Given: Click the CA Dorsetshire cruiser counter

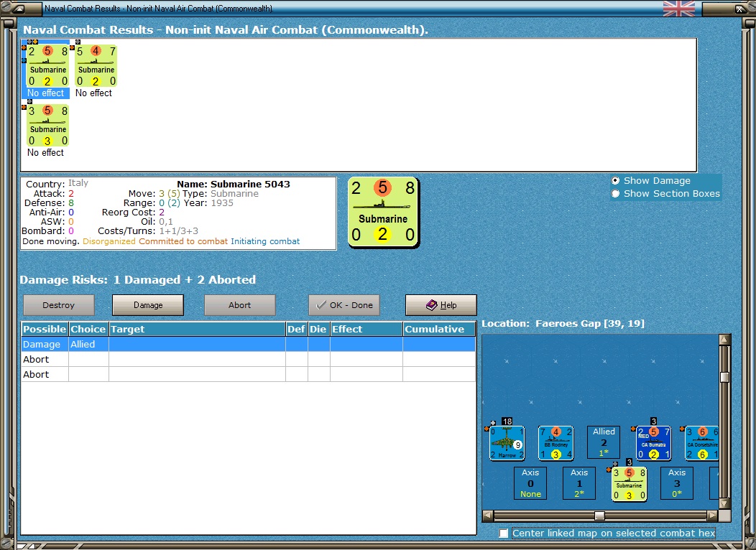Looking at the screenshot, I should coord(701,442).
